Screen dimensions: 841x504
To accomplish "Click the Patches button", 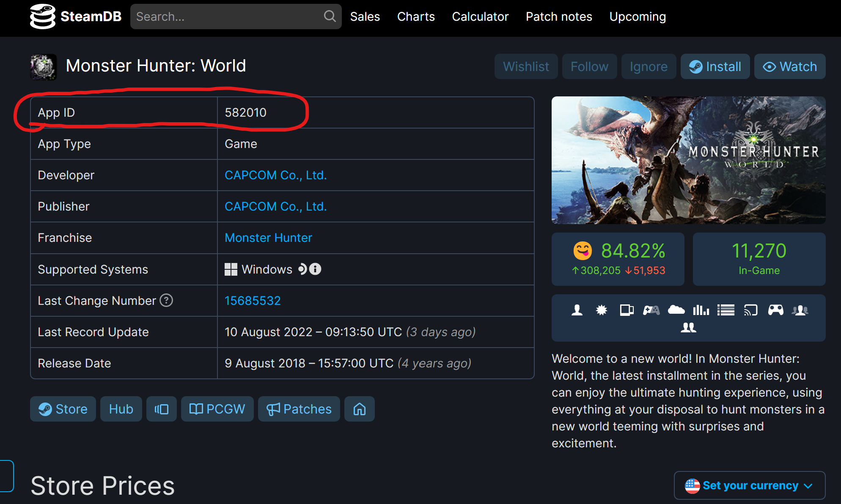I will pos(299,409).
